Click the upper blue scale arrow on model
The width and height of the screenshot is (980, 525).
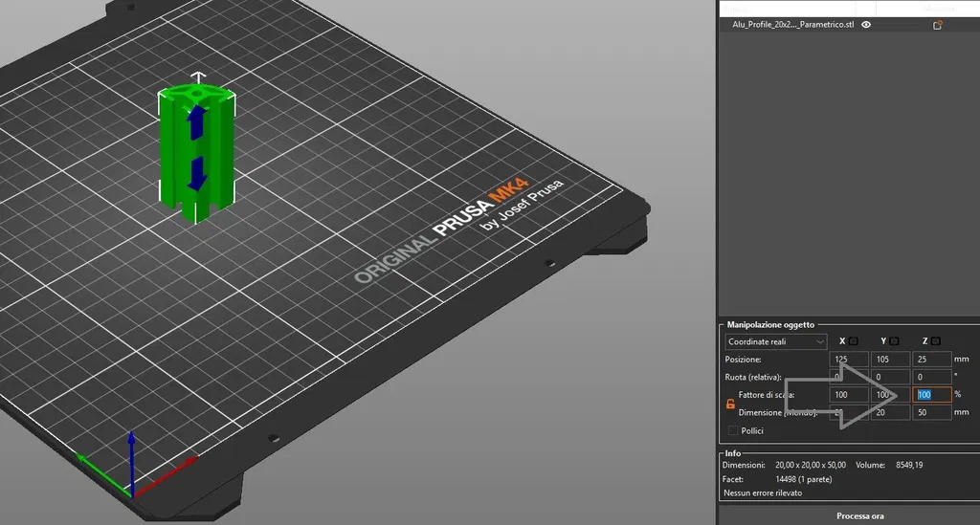[x=197, y=122]
